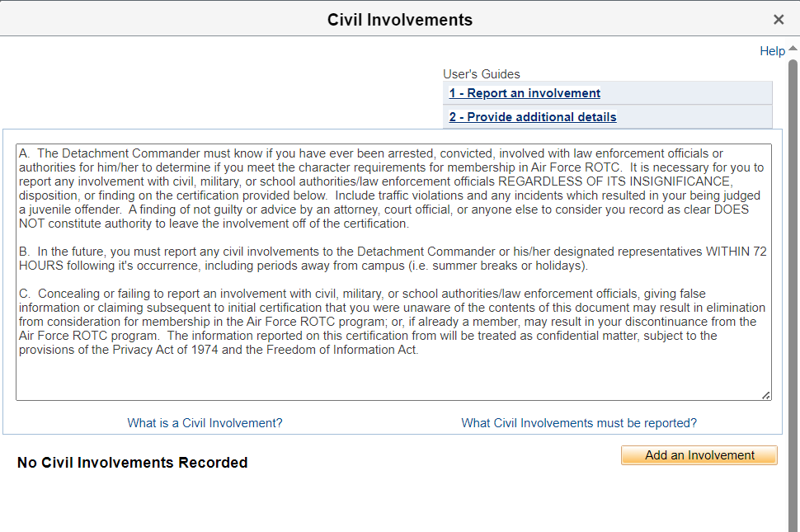Click 'No Civil Involvements Recorded' status text

tap(133, 463)
